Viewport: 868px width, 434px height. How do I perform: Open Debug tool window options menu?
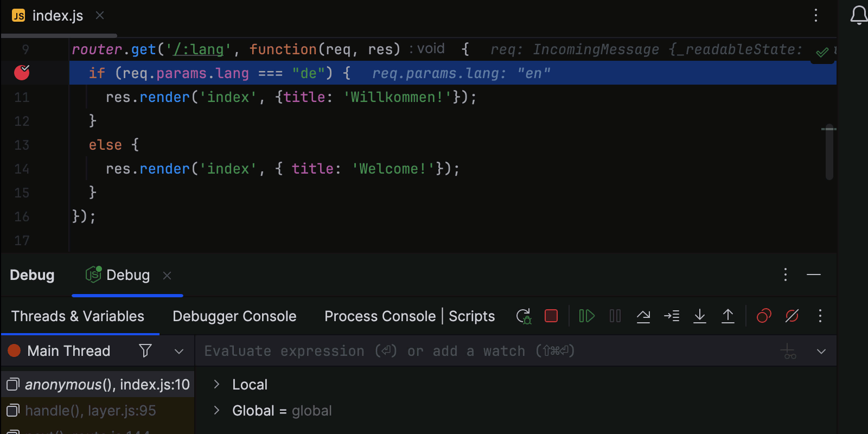coord(786,275)
